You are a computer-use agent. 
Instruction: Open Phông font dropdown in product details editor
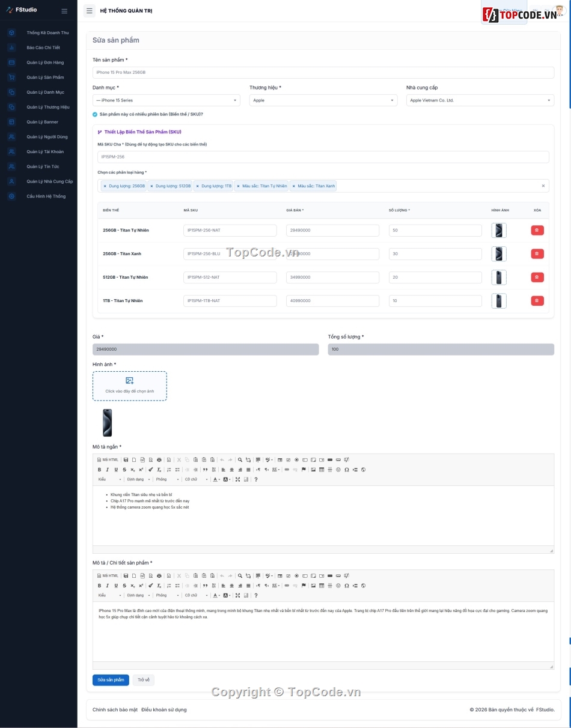pos(166,595)
